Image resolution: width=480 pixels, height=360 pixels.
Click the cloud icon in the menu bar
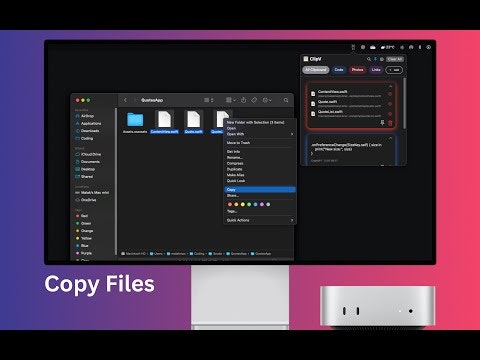pos(373,47)
